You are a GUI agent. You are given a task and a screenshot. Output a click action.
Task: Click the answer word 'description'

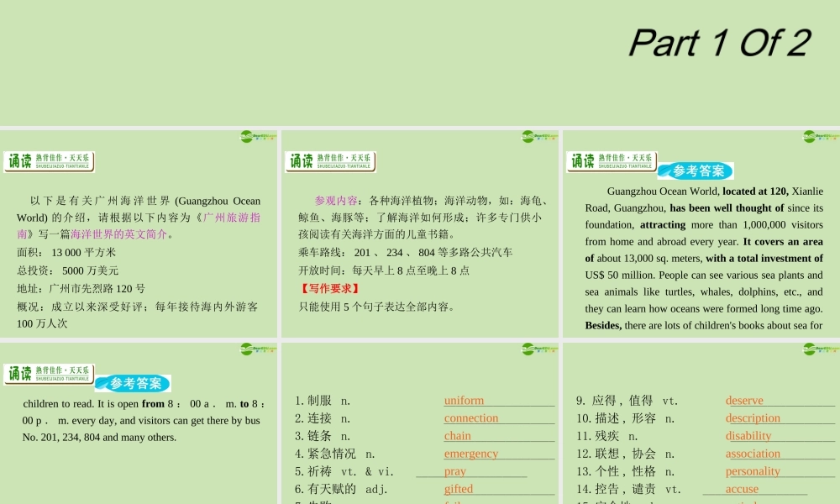point(753,417)
